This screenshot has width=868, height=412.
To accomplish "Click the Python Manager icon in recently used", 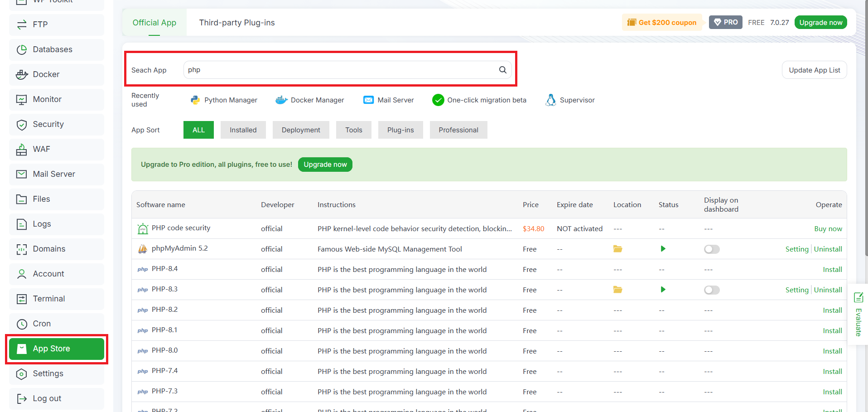I will tap(195, 100).
